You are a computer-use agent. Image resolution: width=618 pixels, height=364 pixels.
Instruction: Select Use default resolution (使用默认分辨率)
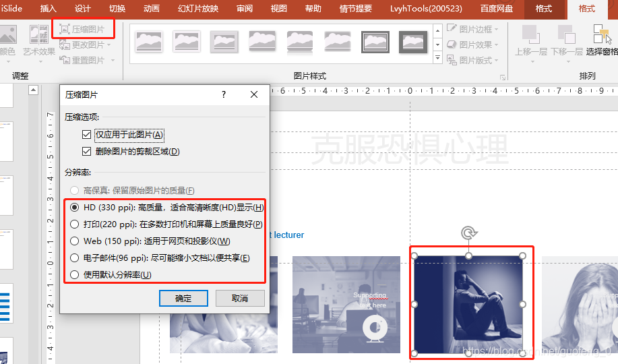tap(74, 275)
